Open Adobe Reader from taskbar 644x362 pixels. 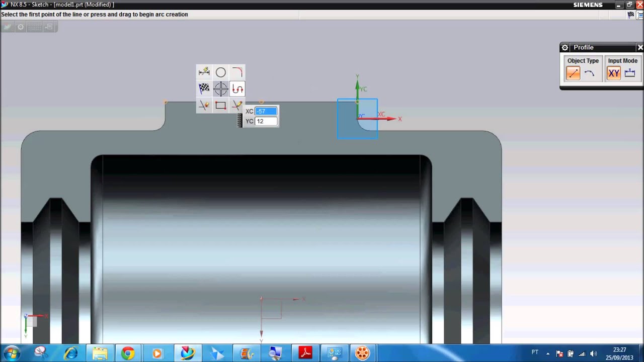305,353
